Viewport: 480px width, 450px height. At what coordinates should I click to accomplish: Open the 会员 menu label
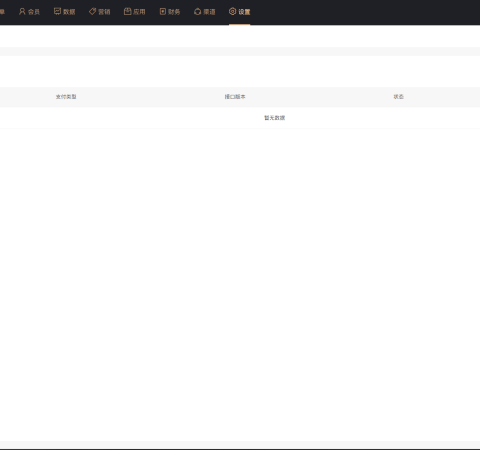(34, 12)
